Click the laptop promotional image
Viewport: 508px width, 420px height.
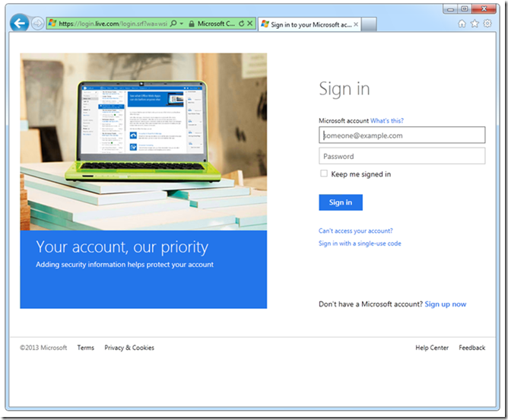point(144,142)
